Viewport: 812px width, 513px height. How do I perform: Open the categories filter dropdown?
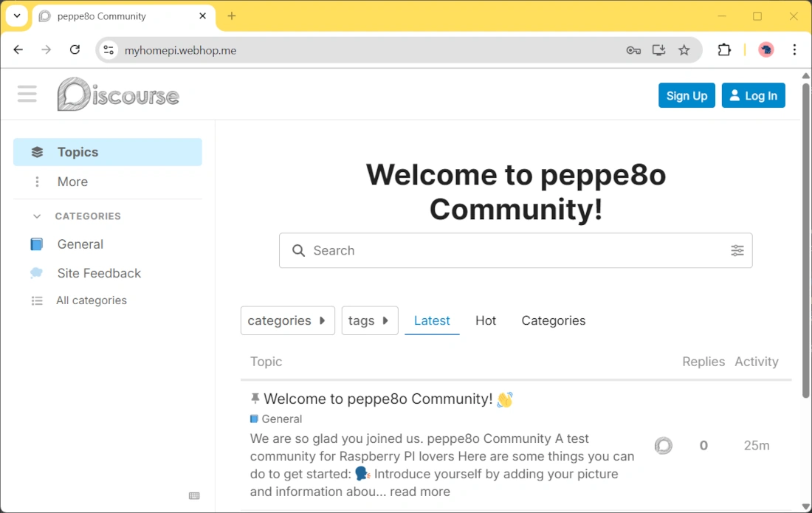[287, 320]
